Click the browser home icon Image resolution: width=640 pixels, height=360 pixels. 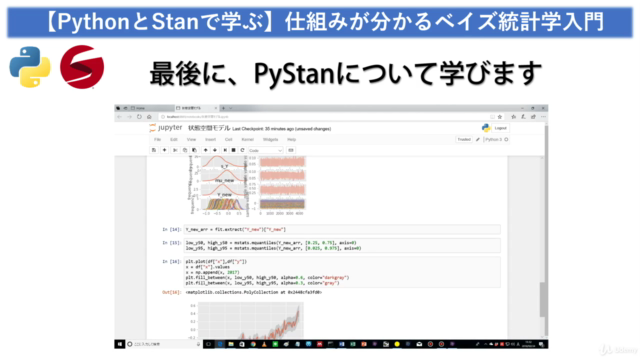(x=149, y=117)
